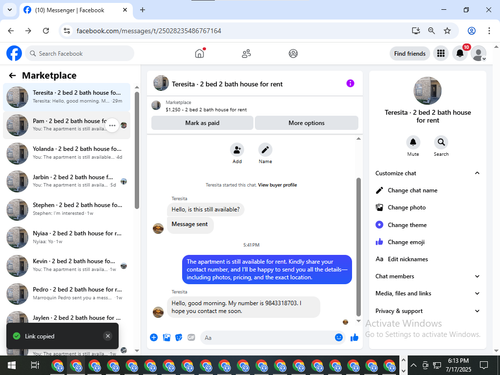500x375 pixels.
Task: Open the account avatar menu
Action: click(x=478, y=53)
